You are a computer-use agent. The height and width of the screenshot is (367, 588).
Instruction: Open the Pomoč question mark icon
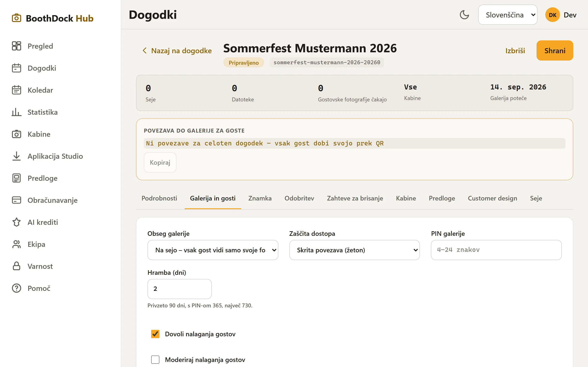[x=17, y=288]
